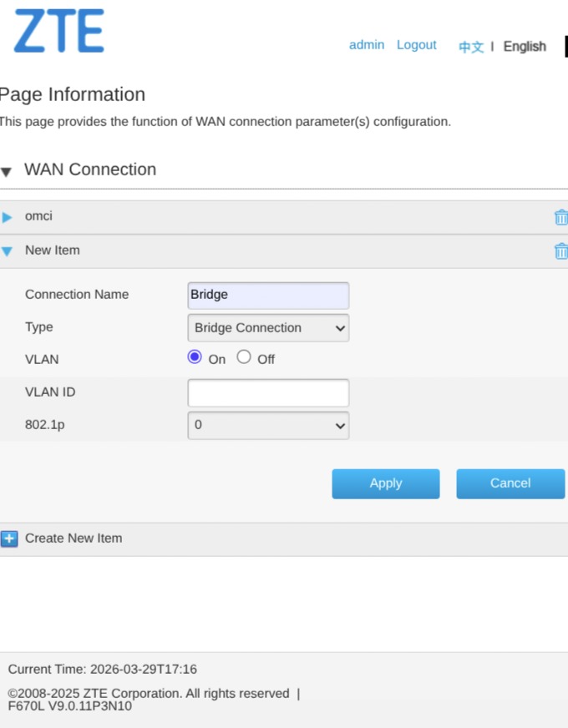
Task: Click the ZTE logo
Action: (x=58, y=32)
